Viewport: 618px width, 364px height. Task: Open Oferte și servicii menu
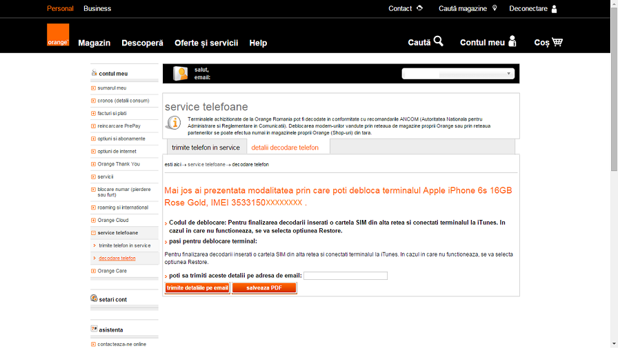(206, 43)
